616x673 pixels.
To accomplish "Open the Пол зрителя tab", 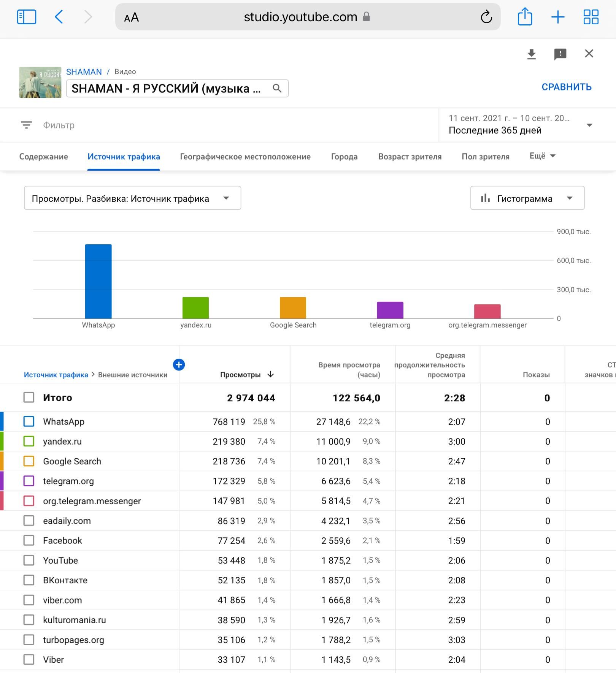I will (486, 157).
